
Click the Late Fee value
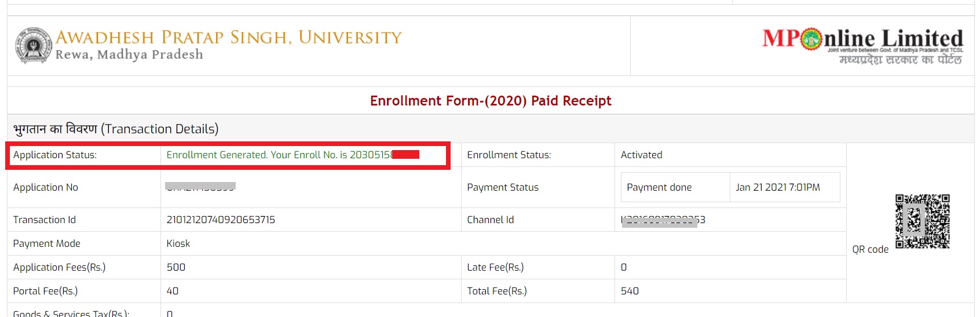[624, 267]
